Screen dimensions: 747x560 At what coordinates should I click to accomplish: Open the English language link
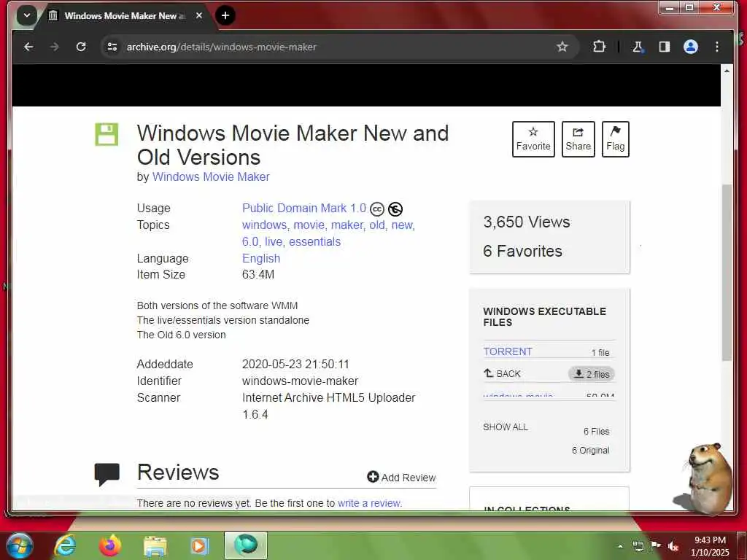(x=261, y=258)
